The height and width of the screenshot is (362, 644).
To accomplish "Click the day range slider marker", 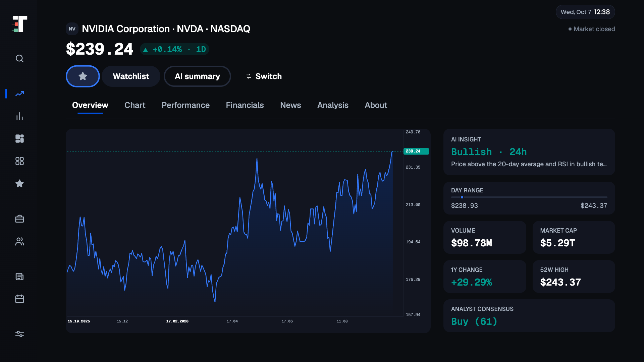I will (462, 197).
